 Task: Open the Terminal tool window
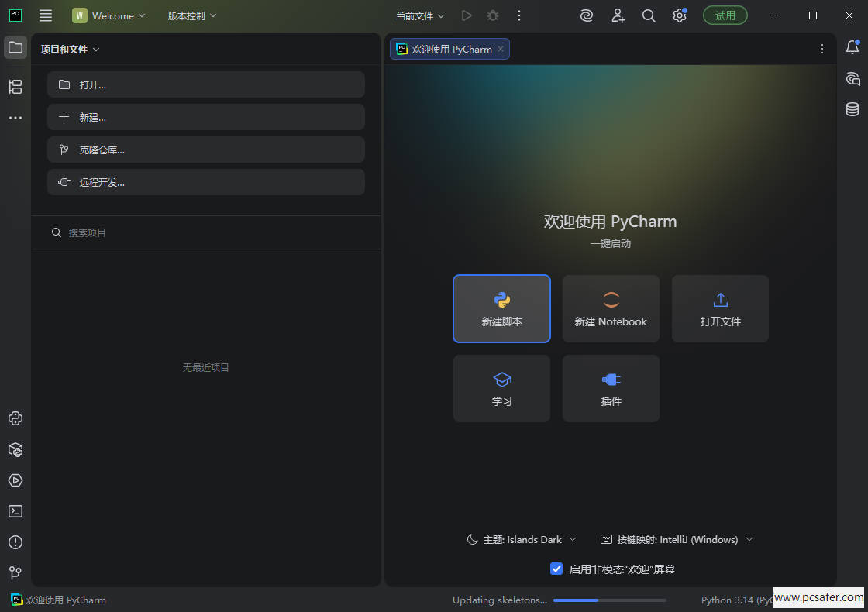pos(15,511)
